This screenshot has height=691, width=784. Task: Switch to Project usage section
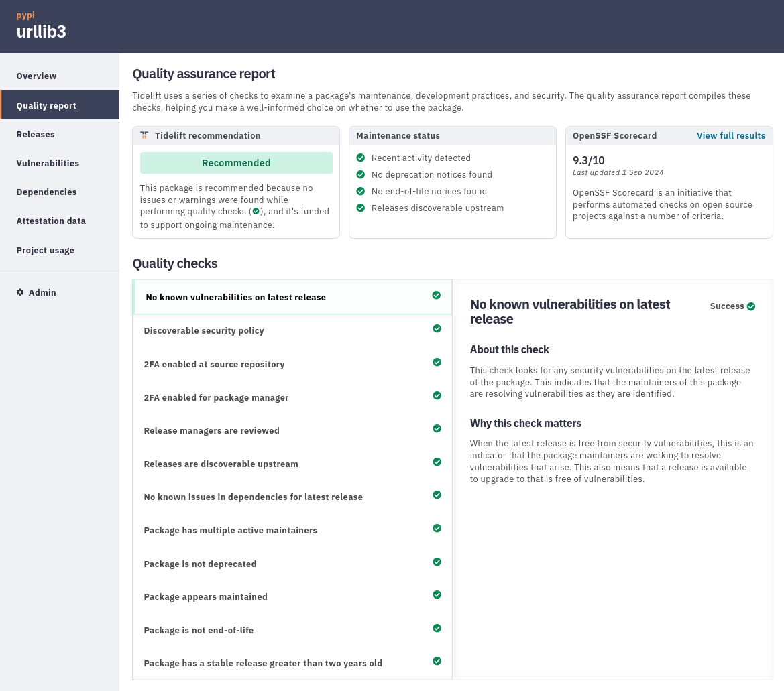click(x=45, y=250)
